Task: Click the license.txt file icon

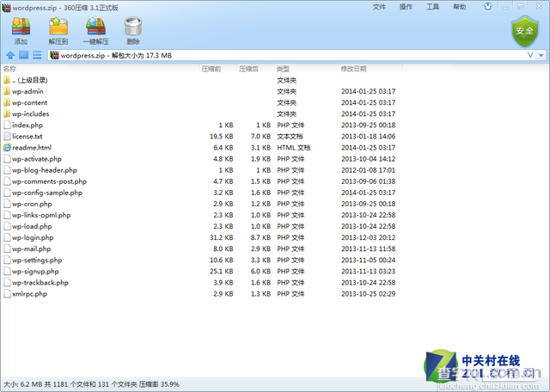Action: pyautogui.click(x=7, y=136)
